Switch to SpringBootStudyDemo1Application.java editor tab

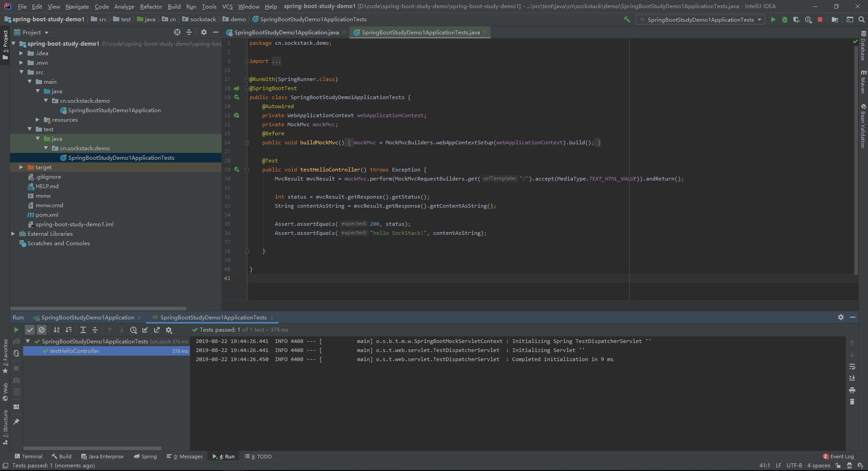(x=286, y=33)
